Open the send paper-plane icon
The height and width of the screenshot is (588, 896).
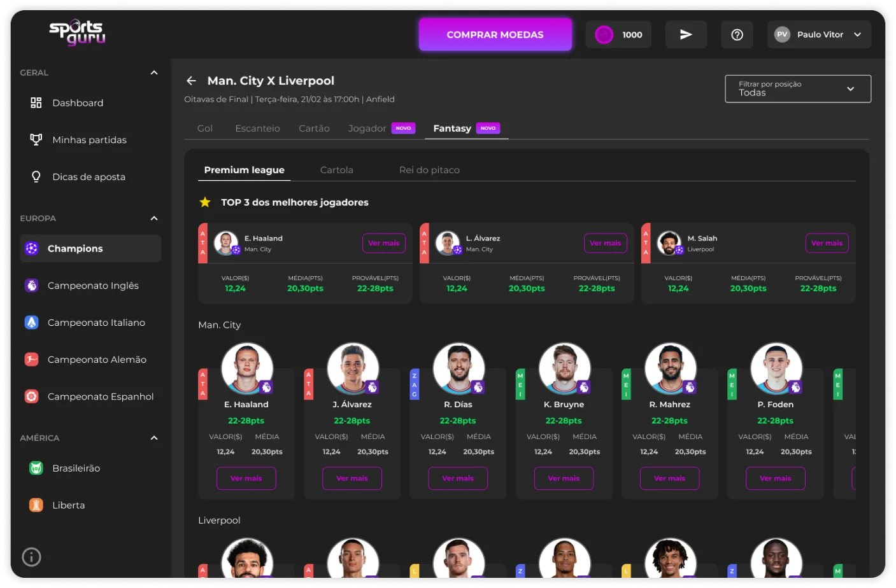tap(686, 35)
